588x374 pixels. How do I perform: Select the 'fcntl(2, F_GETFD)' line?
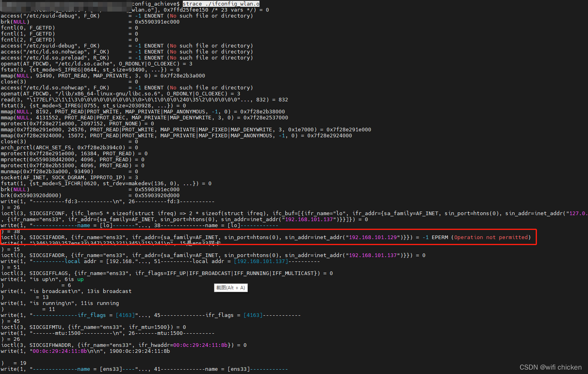point(69,40)
